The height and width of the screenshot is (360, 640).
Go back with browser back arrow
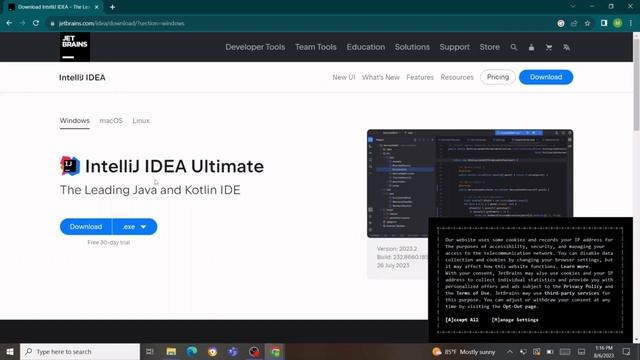coord(9,23)
